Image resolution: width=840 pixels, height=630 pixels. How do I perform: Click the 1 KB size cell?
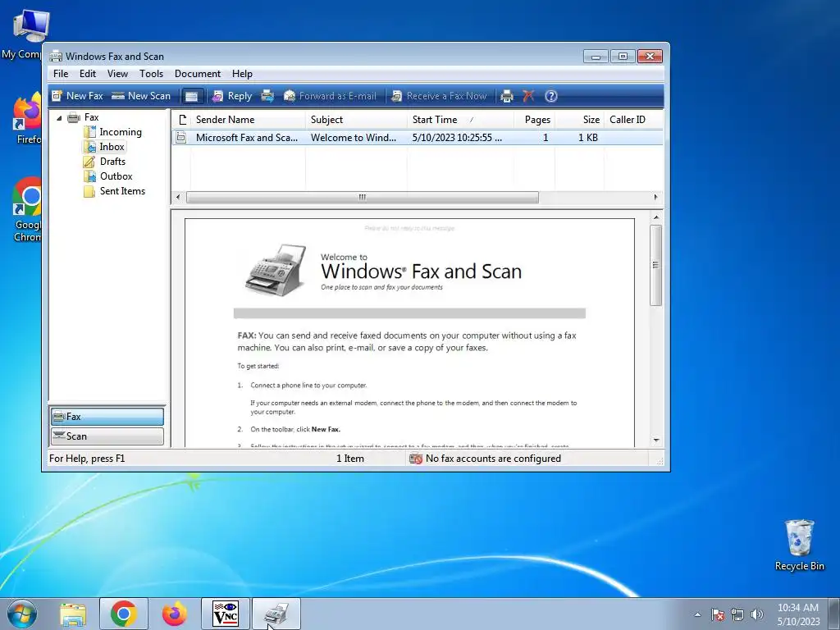tap(587, 138)
